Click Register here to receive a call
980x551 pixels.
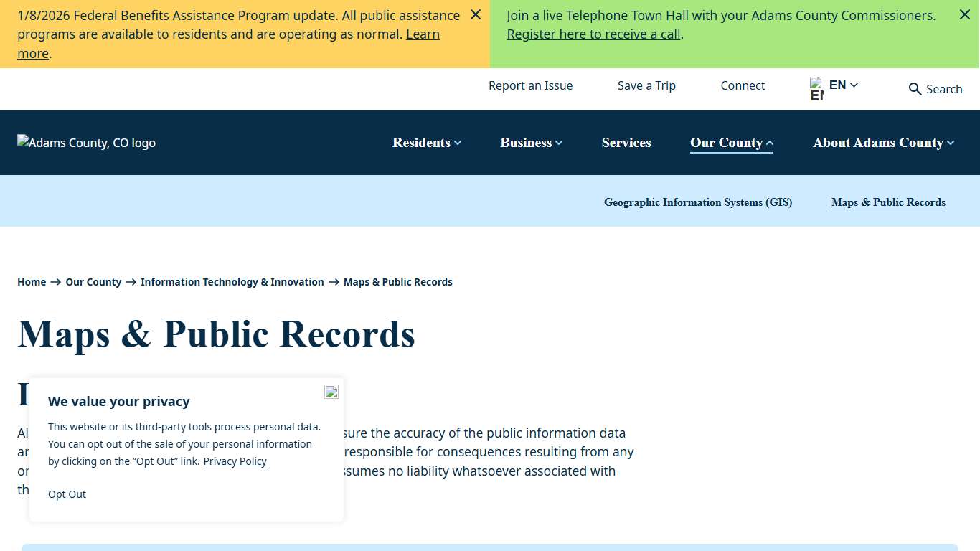tap(593, 34)
